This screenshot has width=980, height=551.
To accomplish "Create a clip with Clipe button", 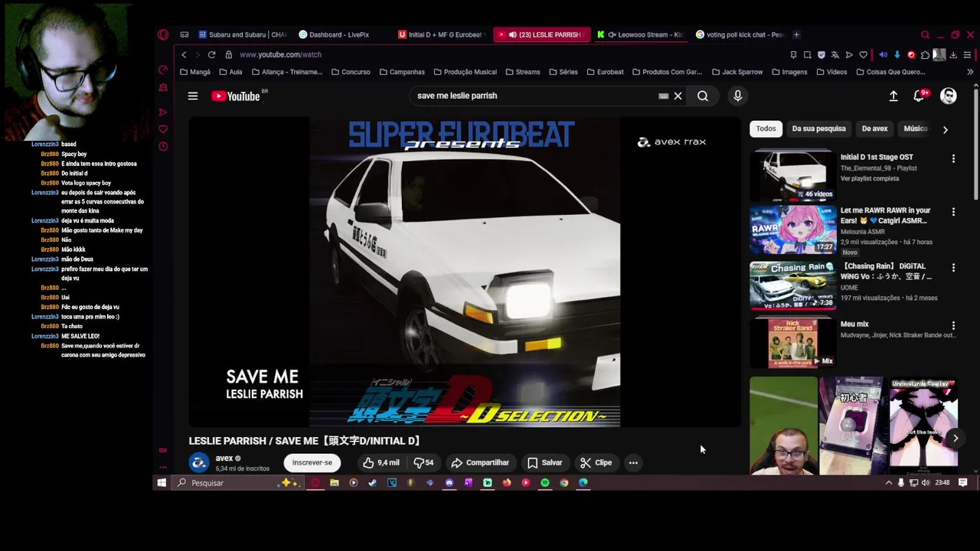I will tap(596, 462).
